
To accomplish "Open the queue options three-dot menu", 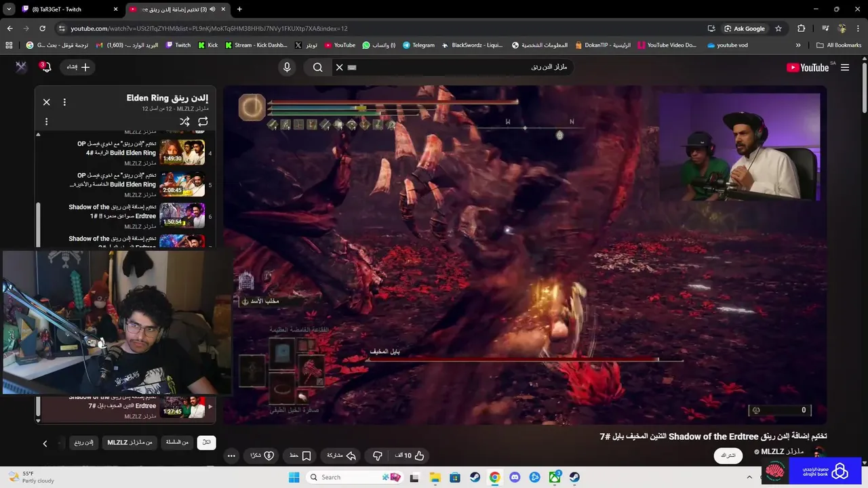I will tap(46, 121).
